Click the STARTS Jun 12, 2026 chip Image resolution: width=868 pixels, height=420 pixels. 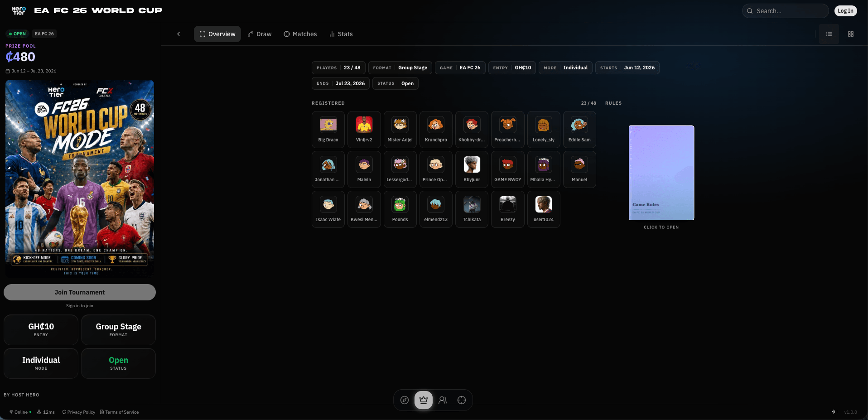click(627, 68)
